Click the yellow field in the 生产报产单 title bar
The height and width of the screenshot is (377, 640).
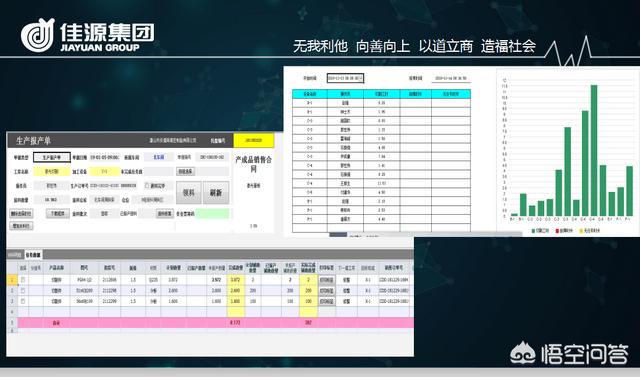click(x=253, y=140)
